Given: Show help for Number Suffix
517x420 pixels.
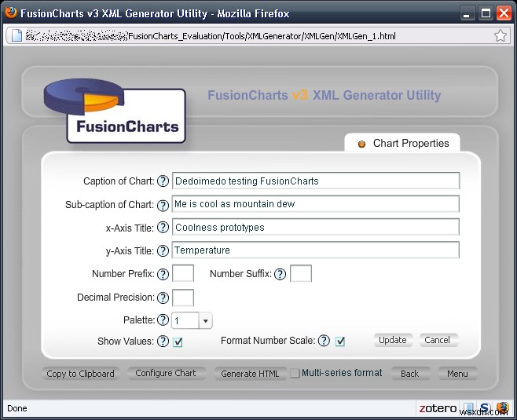Looking at the screenshot, I should [x=280, y=274].
